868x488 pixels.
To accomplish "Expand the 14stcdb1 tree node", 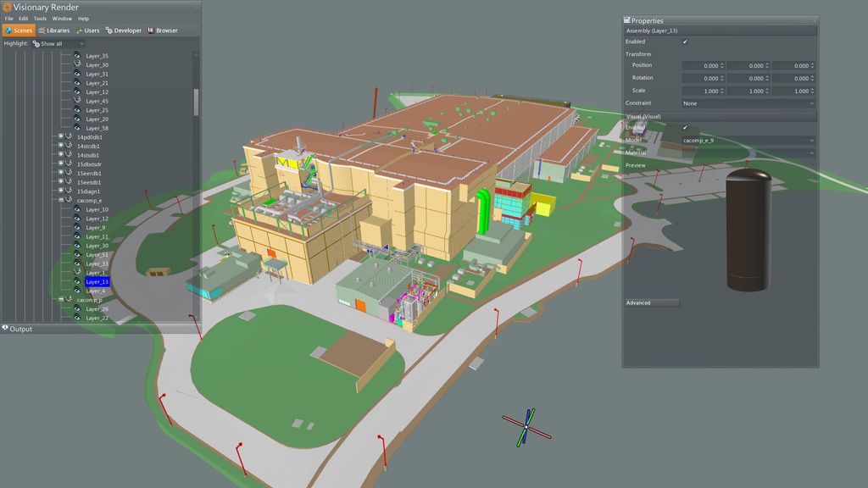I will [61, 146].
